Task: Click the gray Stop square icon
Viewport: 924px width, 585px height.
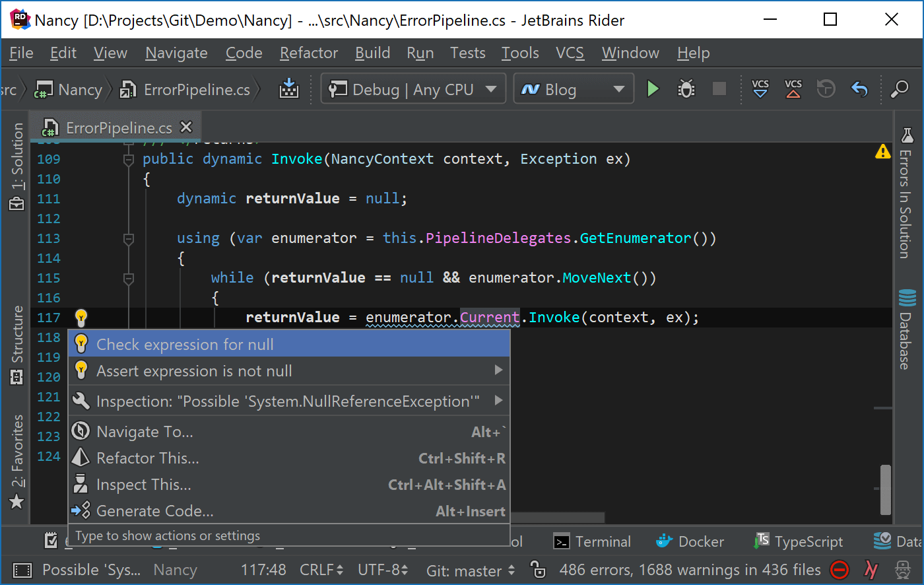Action: [x=719, y=88]
